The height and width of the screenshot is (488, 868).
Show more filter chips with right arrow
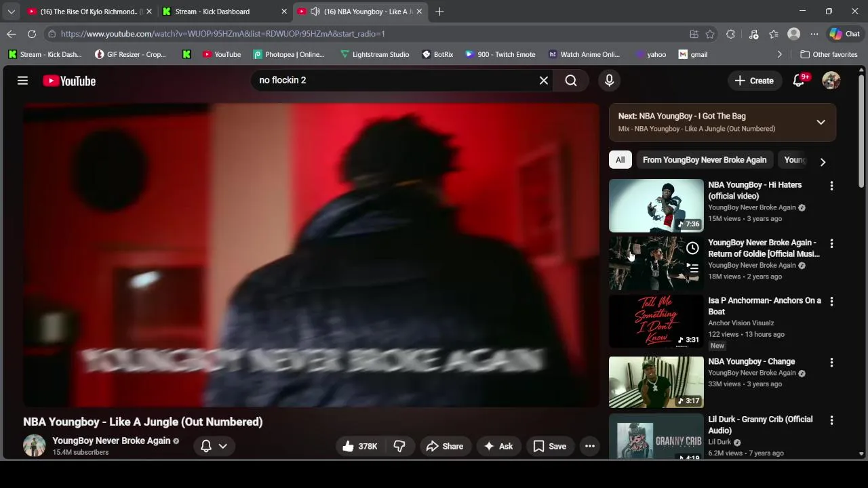coord(823,162)
